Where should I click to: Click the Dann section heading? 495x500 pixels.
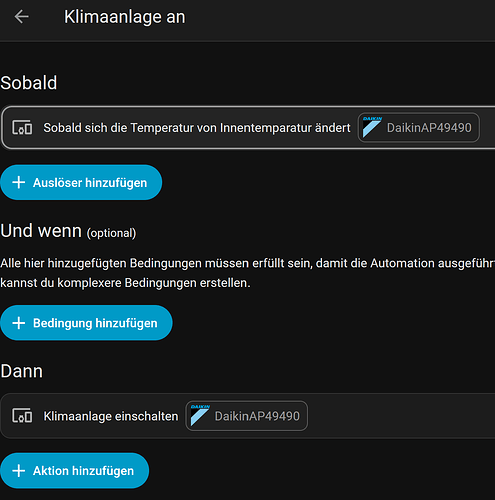pyautogui.click(x=22, y=371)
